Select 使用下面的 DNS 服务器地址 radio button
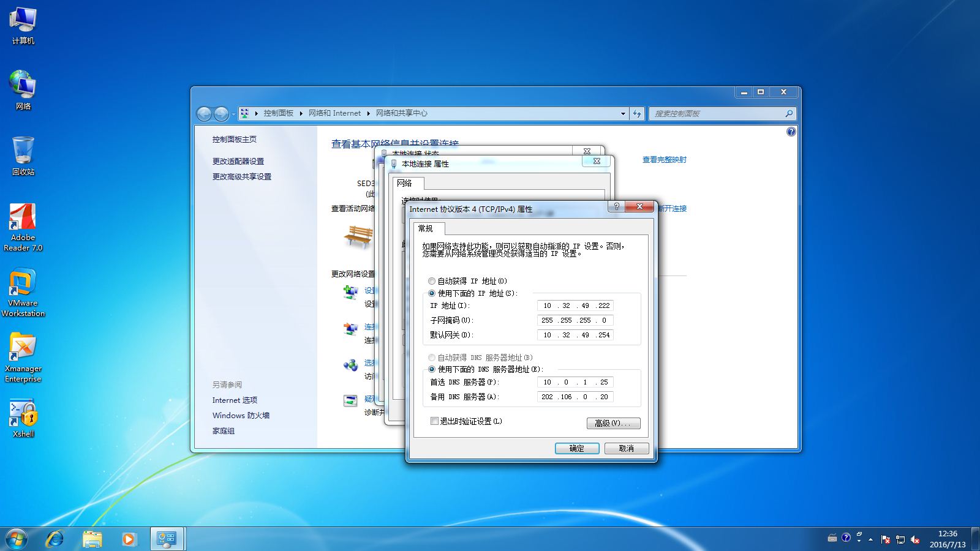The image size is (980, 551). click(432, 369)
